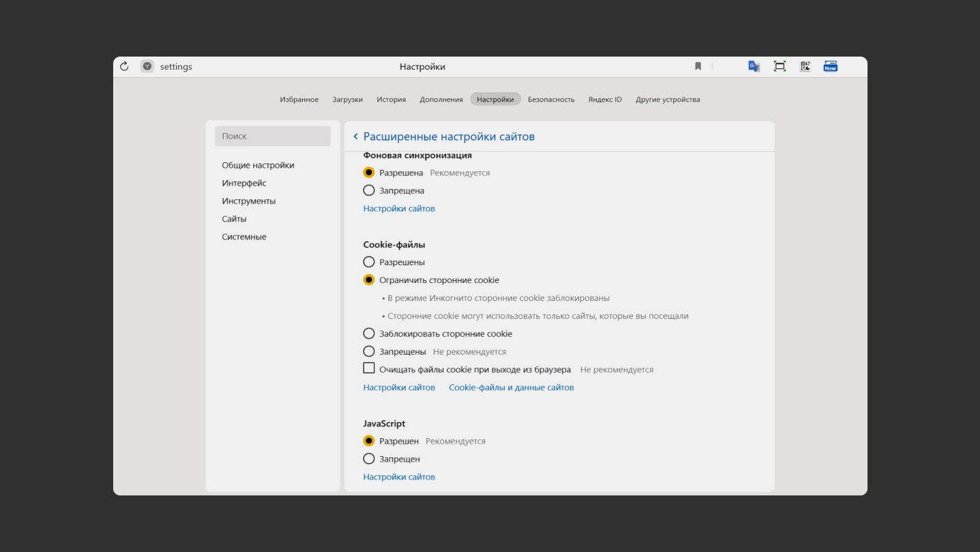The image size is (980, 552).
Task: Select Запрещена for Фоновая синхронизация
Action: coord(369,190)
